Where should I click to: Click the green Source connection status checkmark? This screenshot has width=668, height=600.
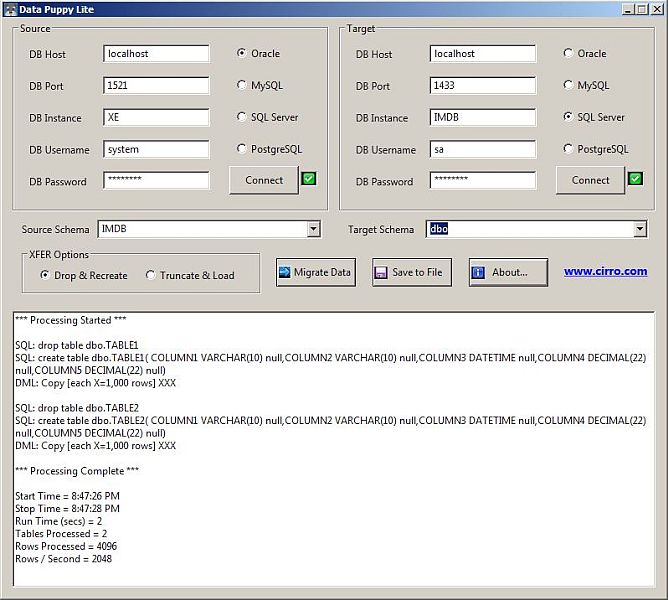[309, 179]
